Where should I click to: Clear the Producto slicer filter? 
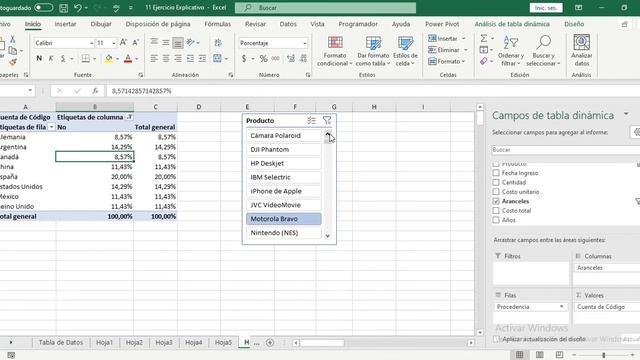tap(327, 120)
